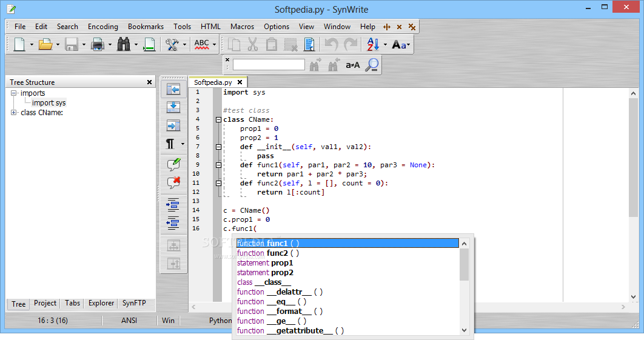The width and height of the screenshot is (644, 340).
Task: Open the Encoding menu
Action: pyautogui.click(x=102, y=27)
